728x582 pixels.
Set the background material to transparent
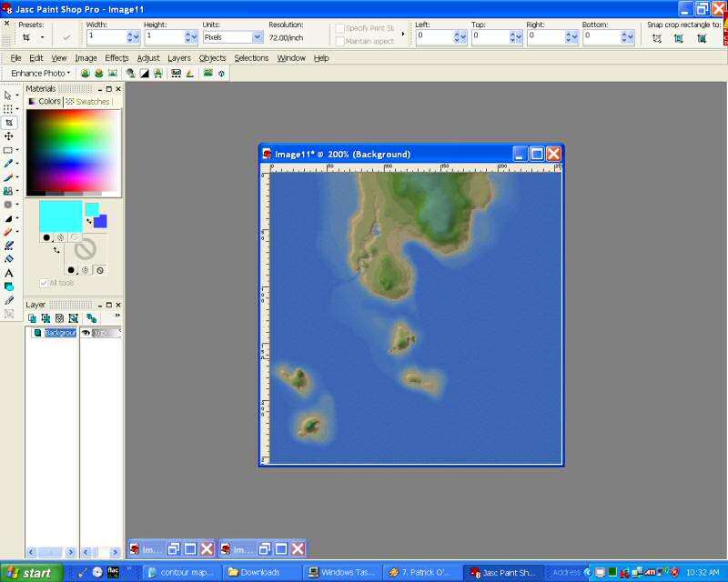(99, 270)
